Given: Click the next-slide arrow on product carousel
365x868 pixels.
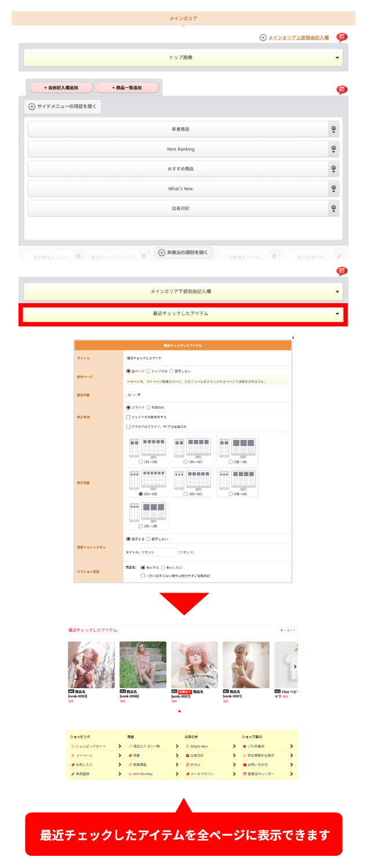Looking at the screenshot, I should tap(295, 666).
